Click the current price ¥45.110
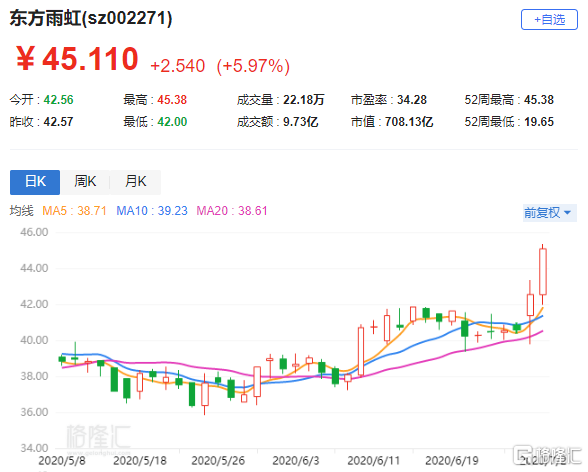The height and width of the screenshot is (472, 588). click(77, 58)
